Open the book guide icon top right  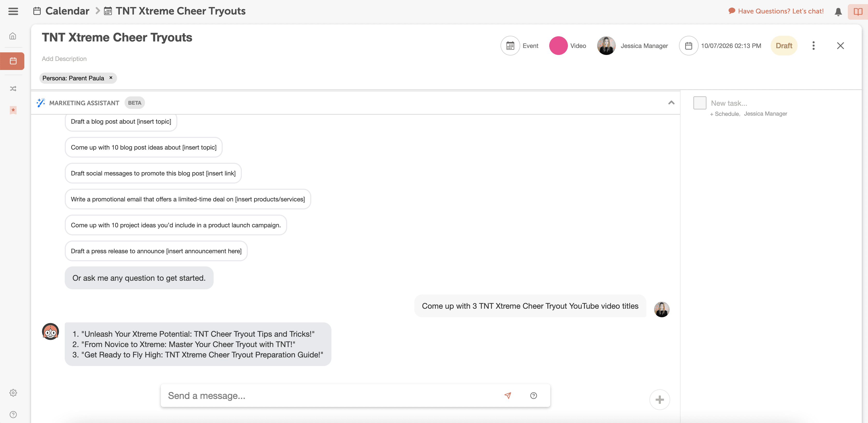[x=858, y=12]
